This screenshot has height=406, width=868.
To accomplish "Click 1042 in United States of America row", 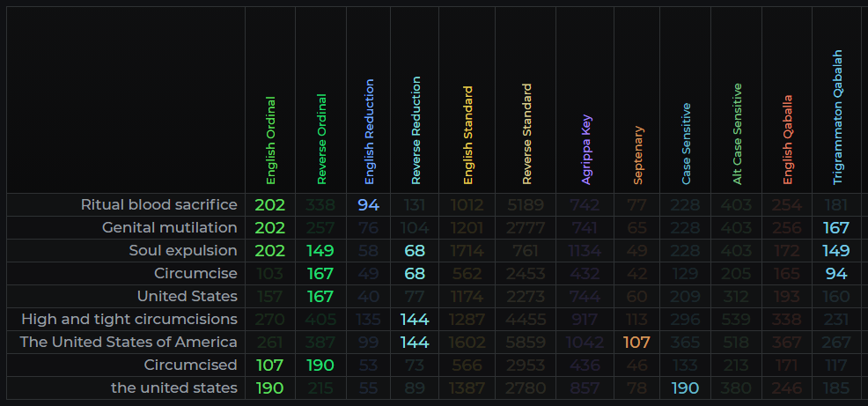I will [x=585, y=343].
